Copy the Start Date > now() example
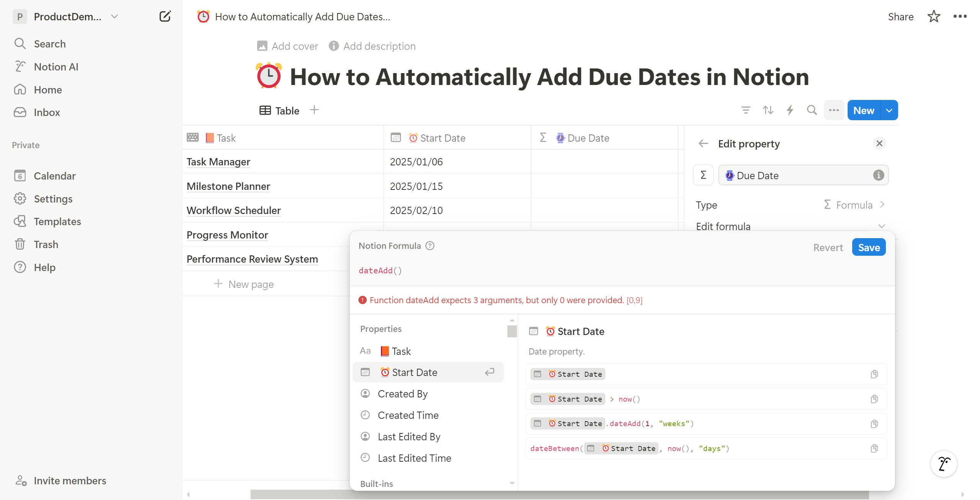The width and height of the screenshot is (980, 500). pos(874,399)
